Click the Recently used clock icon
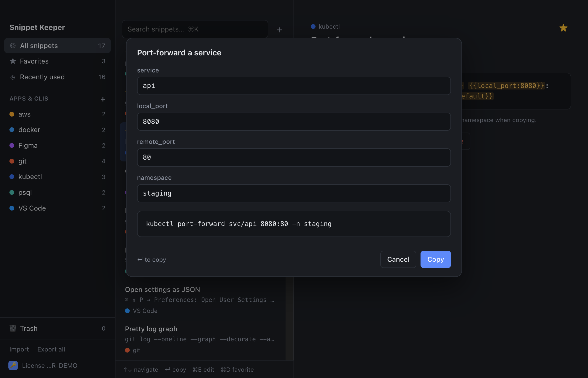588x378 pixels. pyautogui.click(x=13, y=77)
